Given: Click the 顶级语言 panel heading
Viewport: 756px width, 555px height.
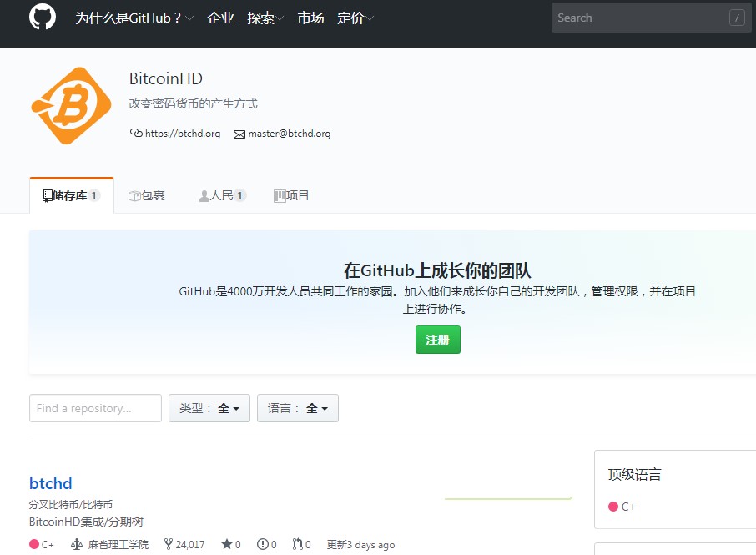Looking at the screenshot, I should (634, 475).
